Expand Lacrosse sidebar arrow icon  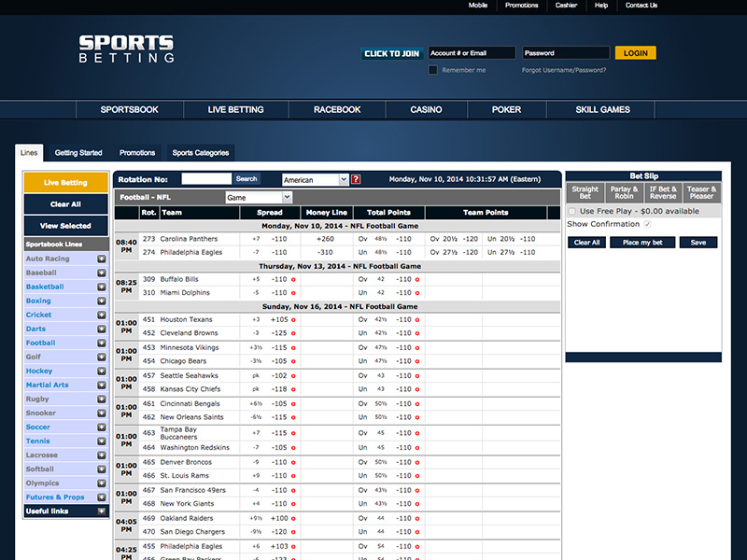click(x=102, y=455)
